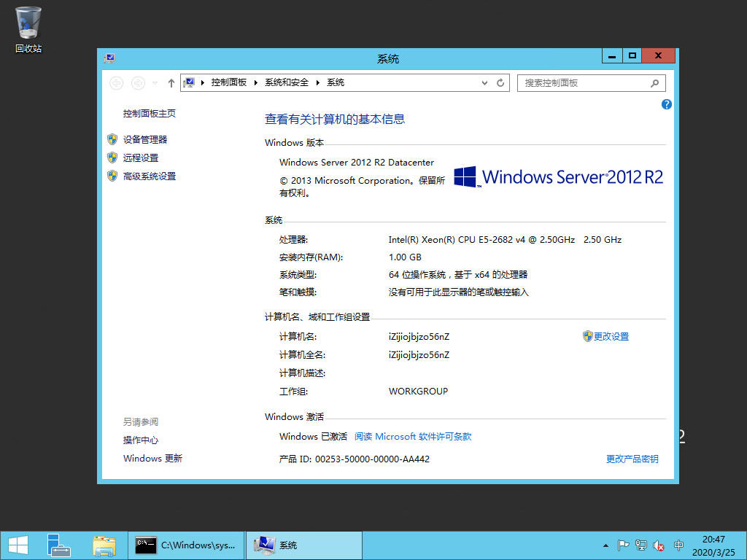
Task: Select the 系统 breadcrumb item
Action: pyautogui.click(x=336, y=82)
